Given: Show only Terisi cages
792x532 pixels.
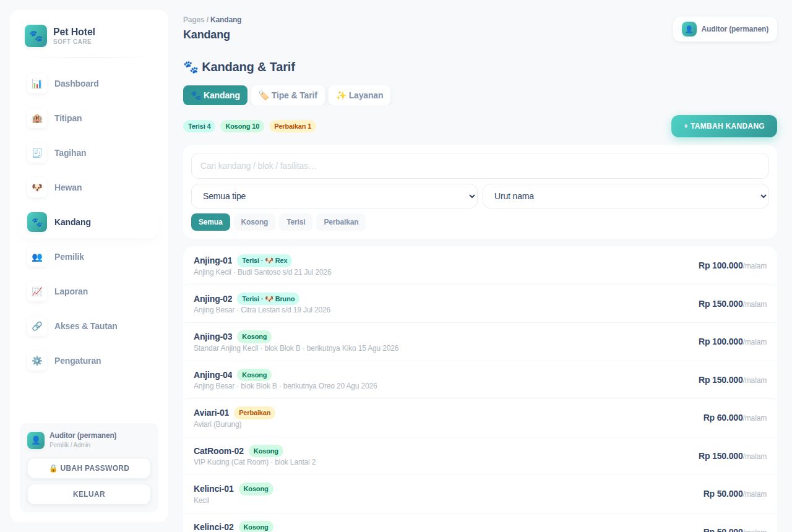Looking at the screenshot, I should tap(296, 222).
